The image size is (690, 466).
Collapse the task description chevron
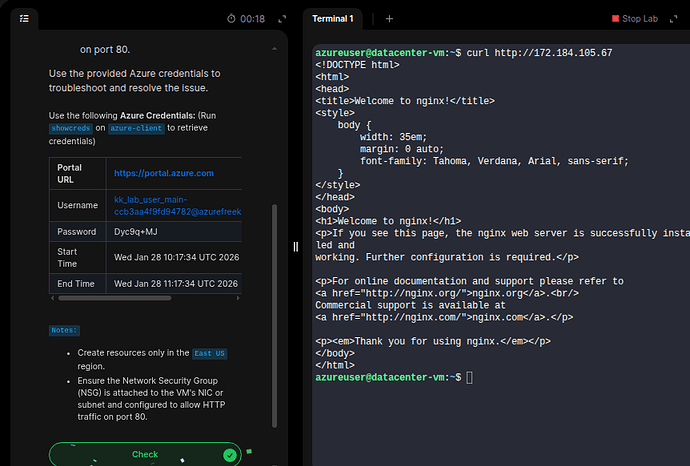click(274, 48)
